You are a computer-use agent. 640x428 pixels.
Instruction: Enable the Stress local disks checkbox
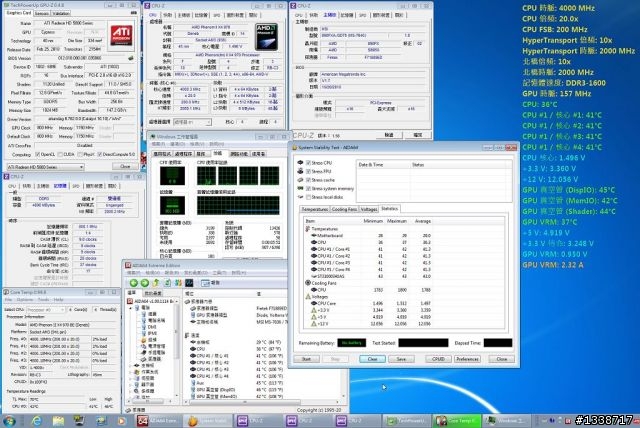309,197
